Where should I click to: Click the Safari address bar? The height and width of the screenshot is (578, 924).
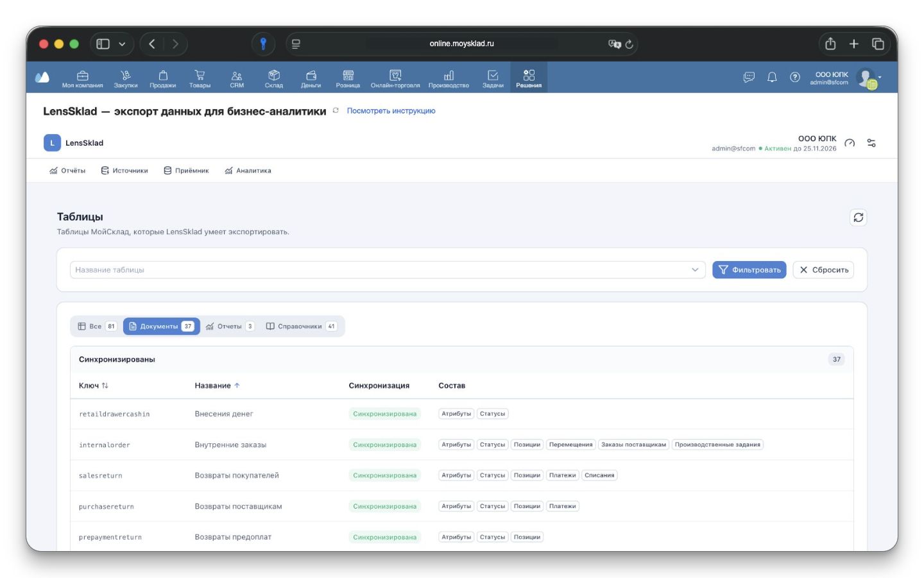[461, 44]
